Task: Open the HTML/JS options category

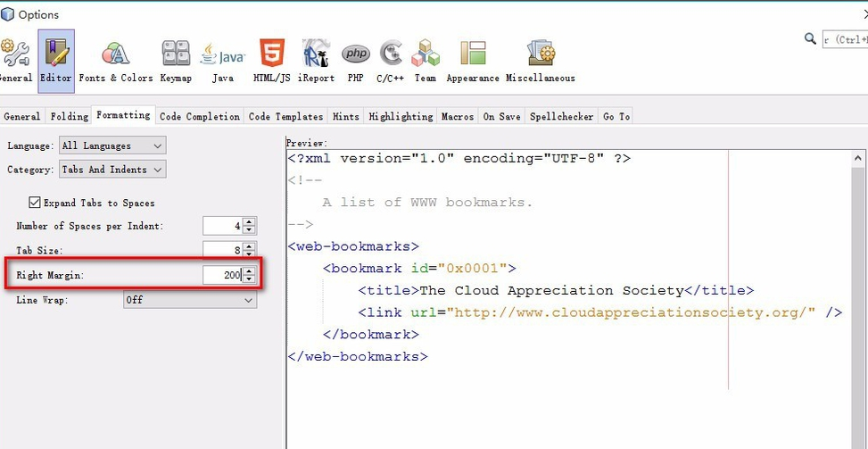Action: point(272,62)
